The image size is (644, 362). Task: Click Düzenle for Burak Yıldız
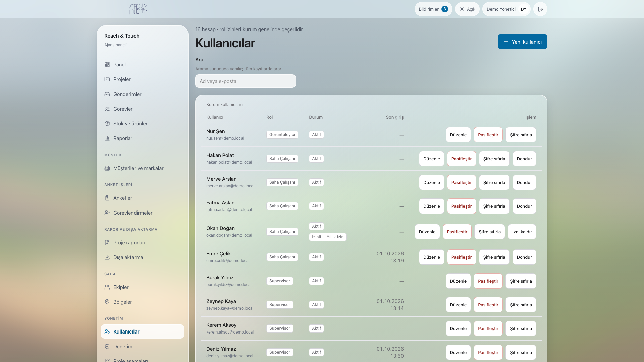(458, 281)
